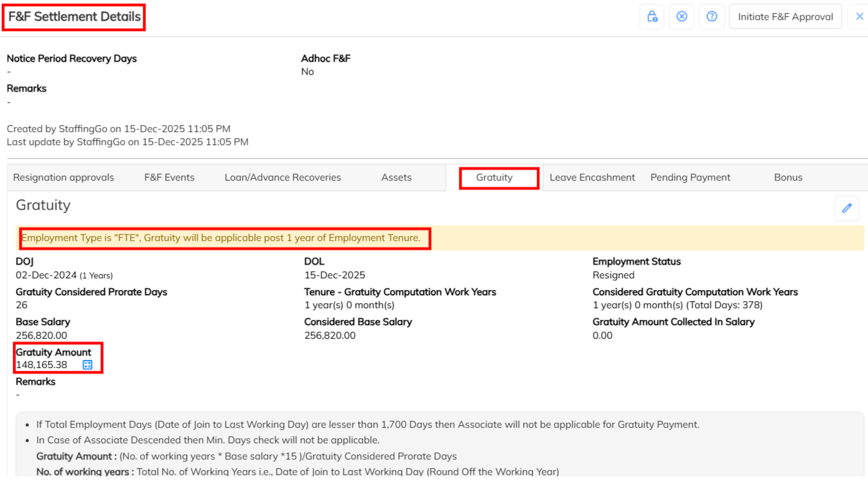This screenshot has height=493, width=868.
Task: Click the Employment Status value Resigned
Action: pyautogui.click(x=614, y=275)
